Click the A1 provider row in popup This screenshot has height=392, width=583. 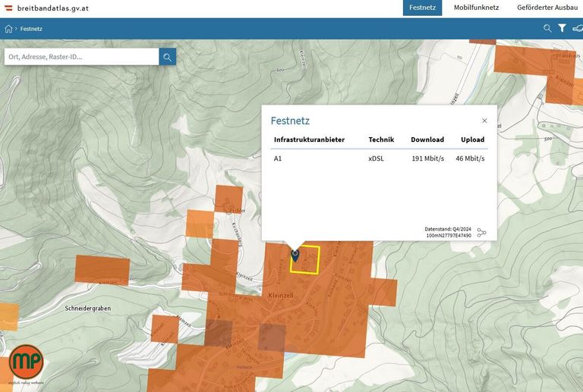[379, 158]
